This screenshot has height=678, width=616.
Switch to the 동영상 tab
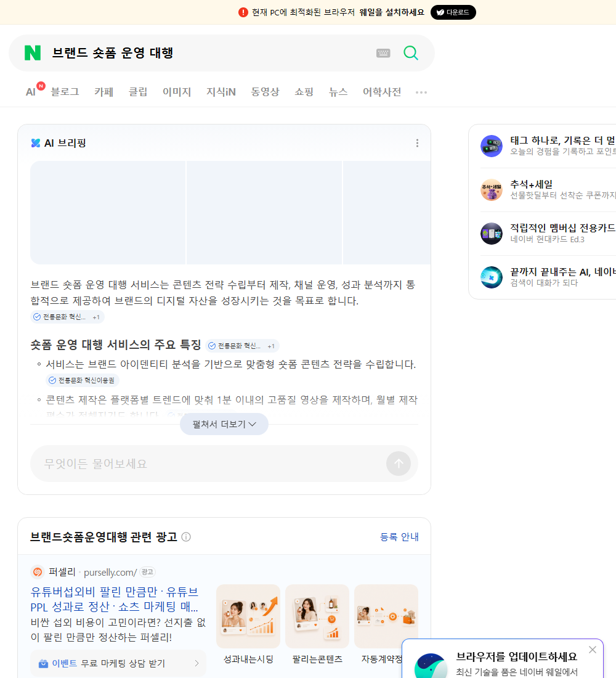tap(265, 92)
